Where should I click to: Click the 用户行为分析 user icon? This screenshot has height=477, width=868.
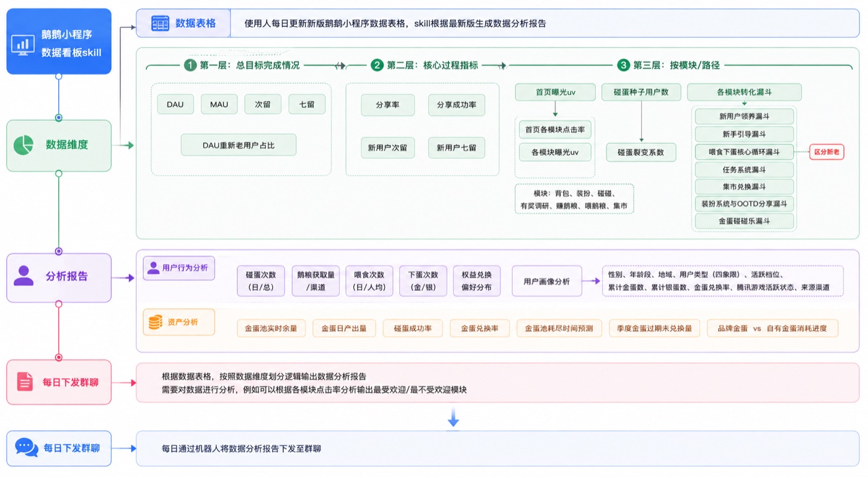click(x=153, y=268)
